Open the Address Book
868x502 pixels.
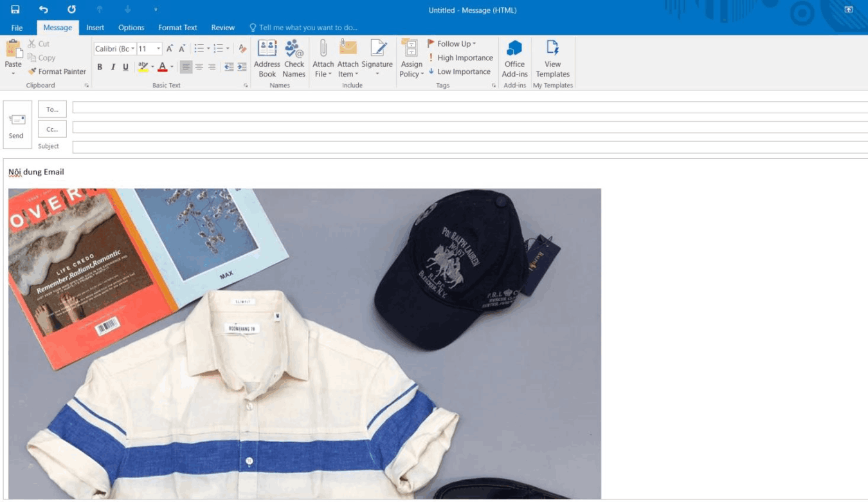(x=267, y=59)
